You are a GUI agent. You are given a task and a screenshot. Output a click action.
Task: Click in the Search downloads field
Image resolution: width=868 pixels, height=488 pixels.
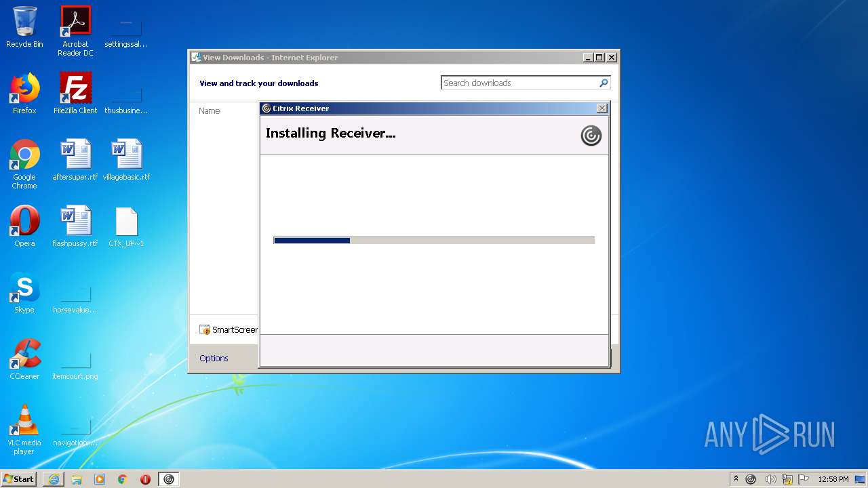click(519, 83)
